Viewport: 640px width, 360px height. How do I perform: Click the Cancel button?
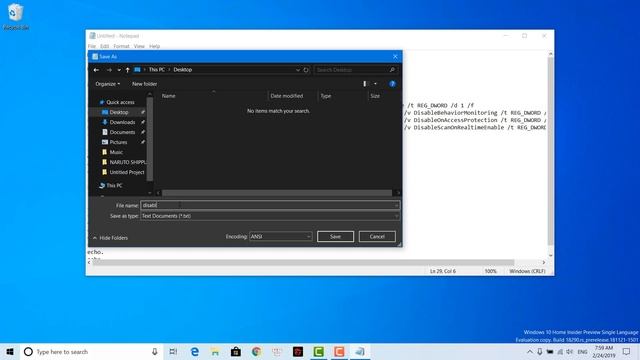[377, 237]
